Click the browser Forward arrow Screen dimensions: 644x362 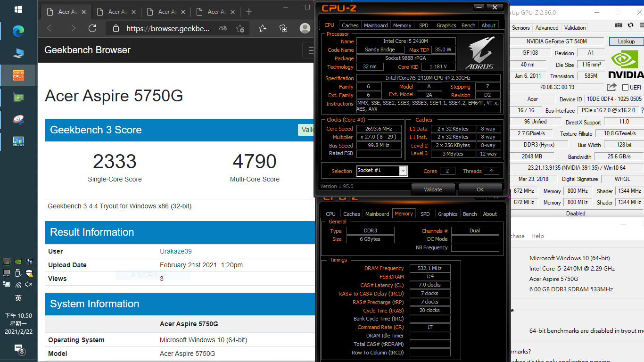(72, 28)
